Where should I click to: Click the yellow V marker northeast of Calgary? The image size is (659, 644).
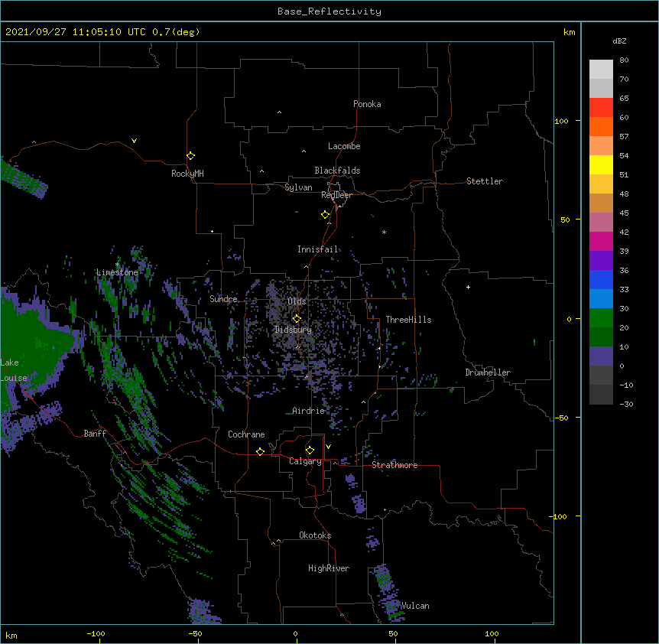pos(328,447)
